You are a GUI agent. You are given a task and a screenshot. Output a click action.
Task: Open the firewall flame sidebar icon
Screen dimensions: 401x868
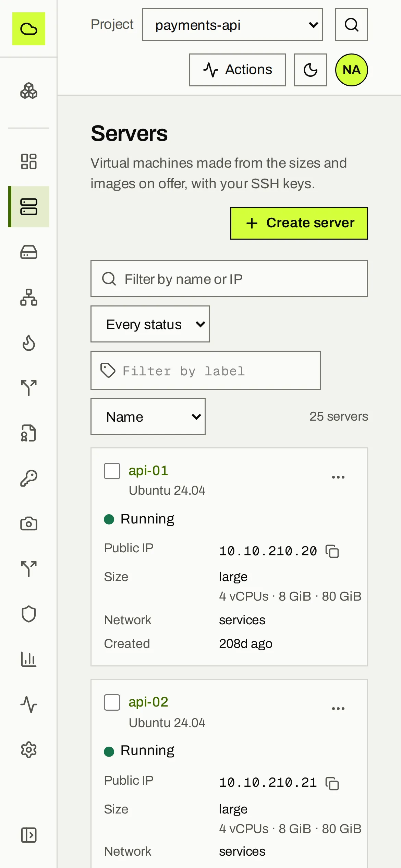pos(29,342)
